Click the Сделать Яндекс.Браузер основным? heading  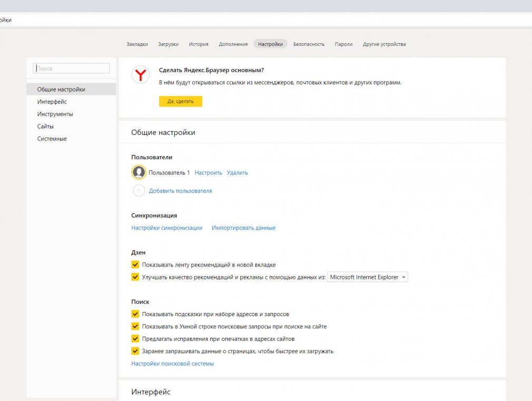point(211,70)
